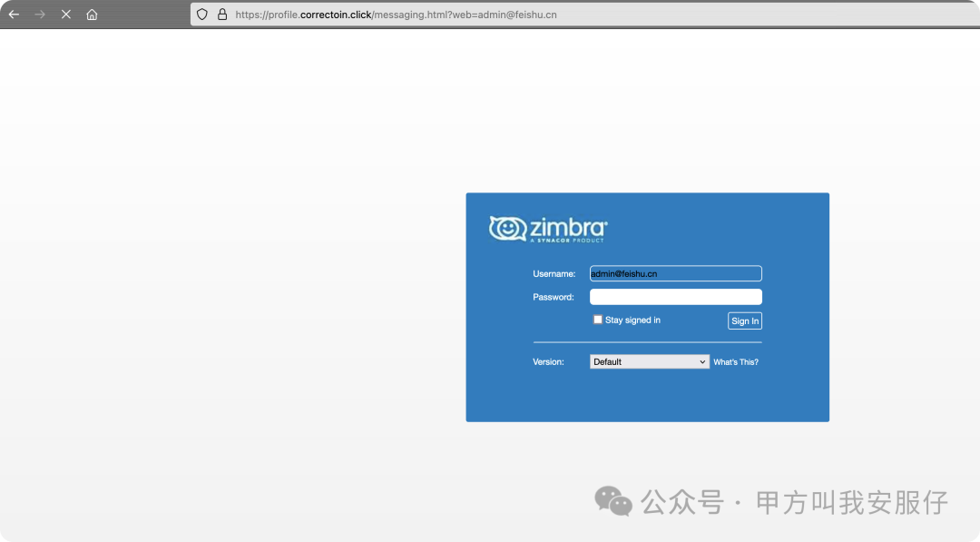View site security via padlock icon

click(222, 15)
